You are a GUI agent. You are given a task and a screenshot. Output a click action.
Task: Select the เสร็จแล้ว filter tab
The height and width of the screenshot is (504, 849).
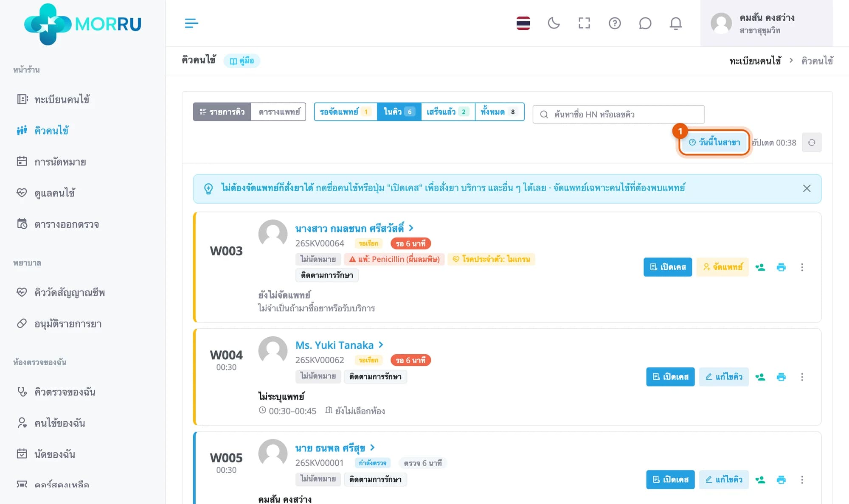[x=448, y=112]
